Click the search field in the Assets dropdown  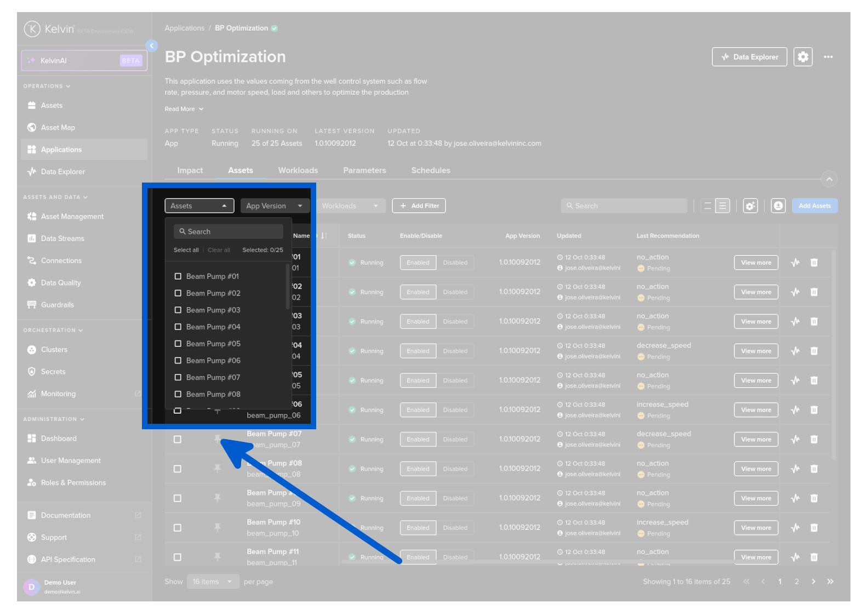tap(229, 232)
